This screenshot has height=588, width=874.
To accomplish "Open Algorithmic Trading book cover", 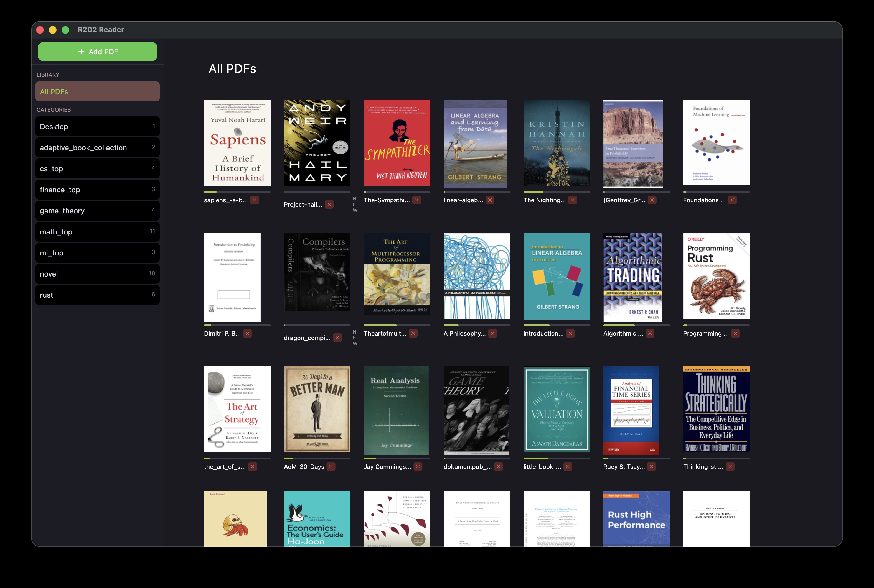I will (633, 277).
